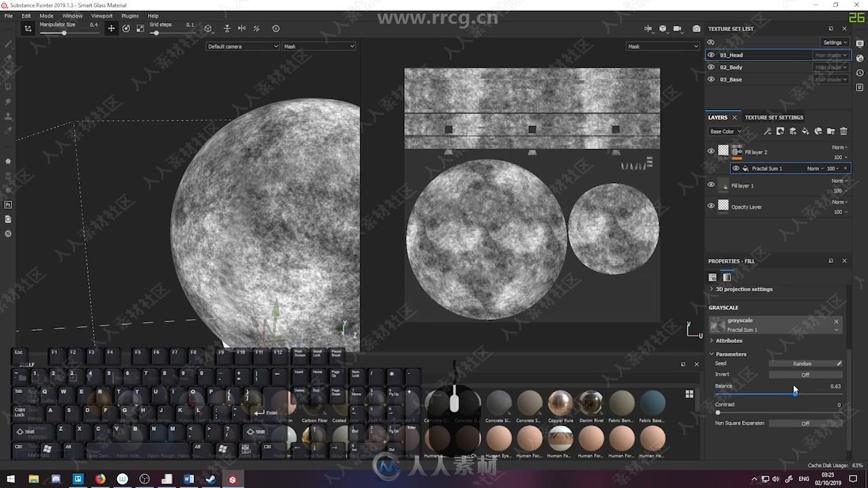Click the add mask icon in Layers

(x=780, y=131)
